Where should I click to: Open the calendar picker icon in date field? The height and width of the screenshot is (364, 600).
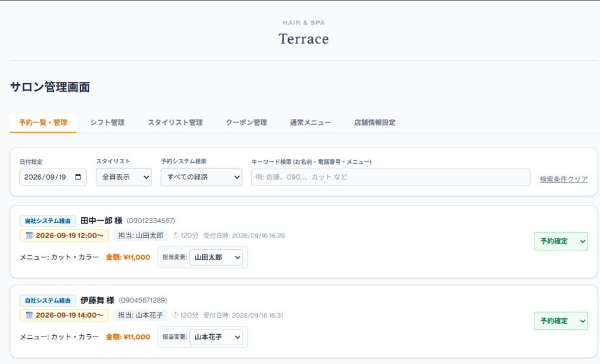click(78, 177)
